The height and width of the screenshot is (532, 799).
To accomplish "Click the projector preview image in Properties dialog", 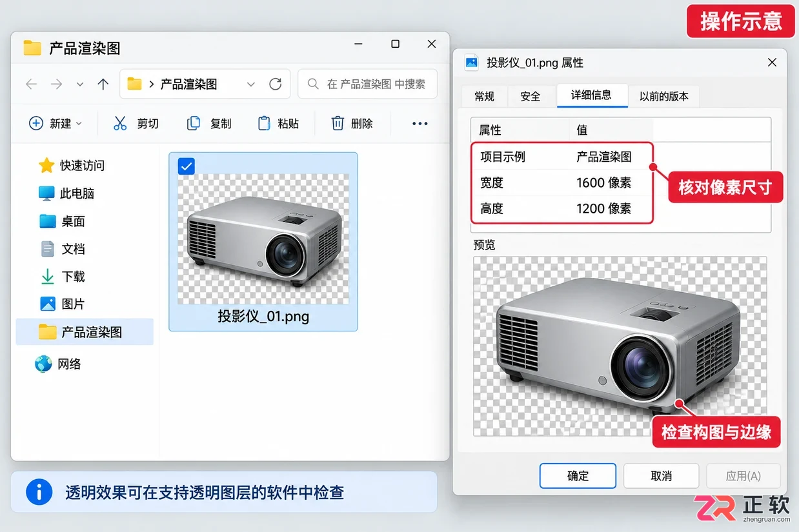I will [x=620, y=346].
